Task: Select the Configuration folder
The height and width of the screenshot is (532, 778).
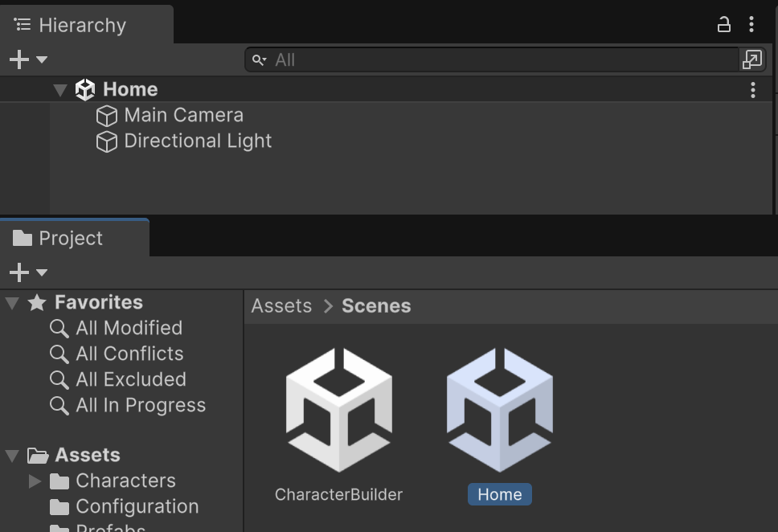Action: tap(137, 507)
